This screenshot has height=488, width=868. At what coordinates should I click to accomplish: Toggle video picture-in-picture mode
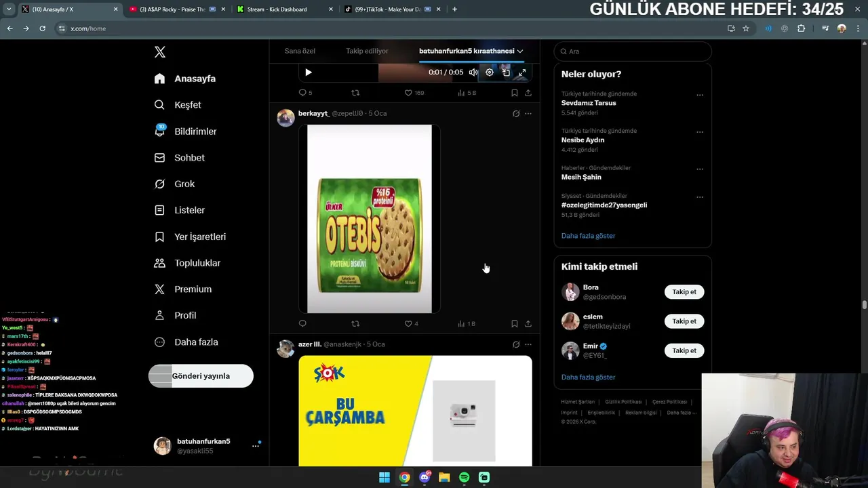tap(506, 73)
